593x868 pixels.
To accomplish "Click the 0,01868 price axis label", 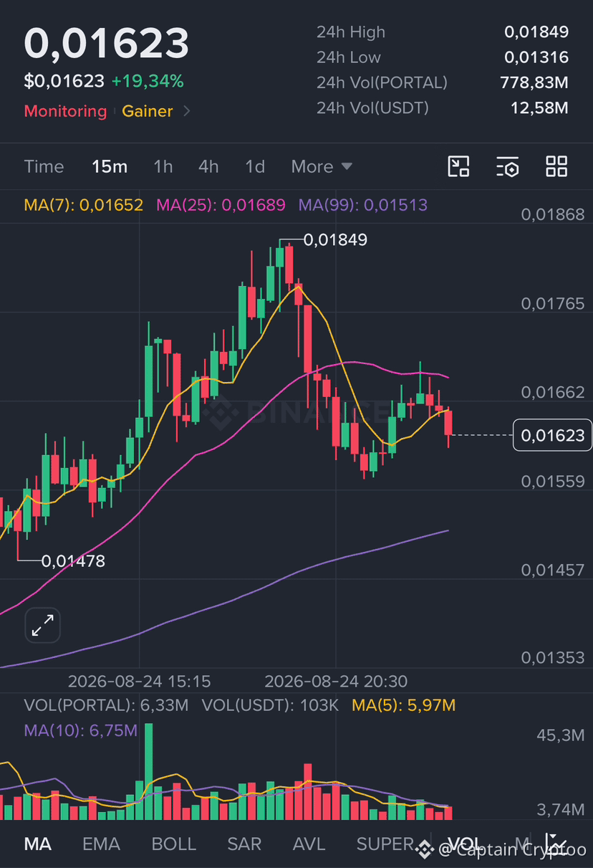I will (x=553, y=214).
